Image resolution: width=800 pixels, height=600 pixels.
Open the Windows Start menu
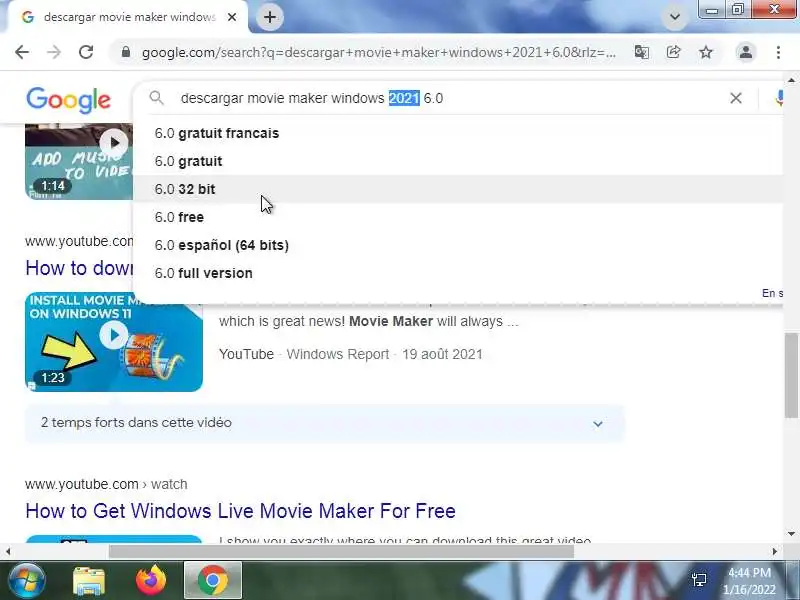coord(26,581)
